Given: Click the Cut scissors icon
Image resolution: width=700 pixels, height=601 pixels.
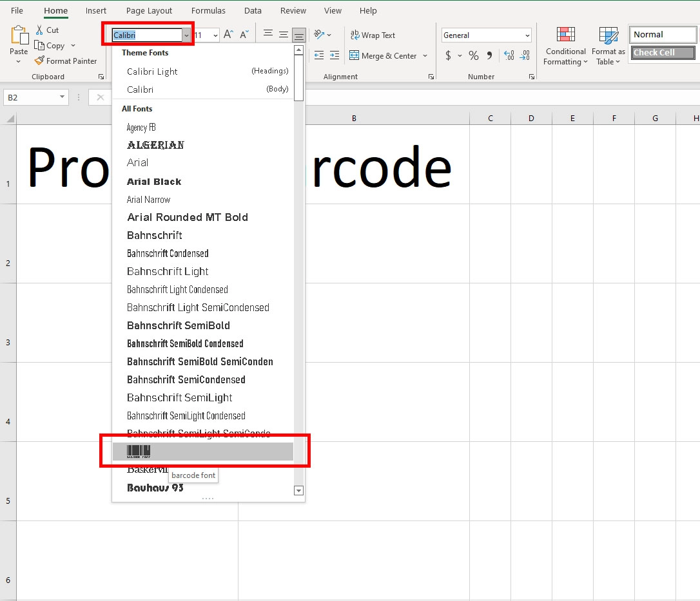Looking at the screenshot, I should (39, 30).
